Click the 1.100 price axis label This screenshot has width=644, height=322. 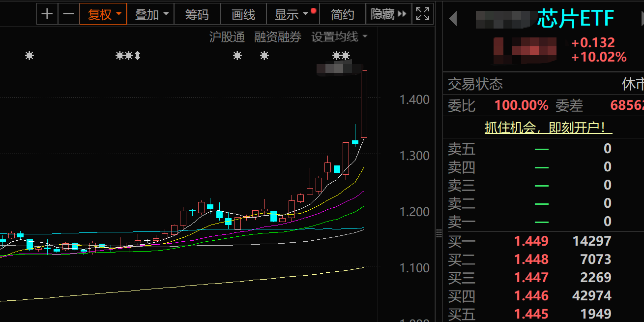(414, 268)
